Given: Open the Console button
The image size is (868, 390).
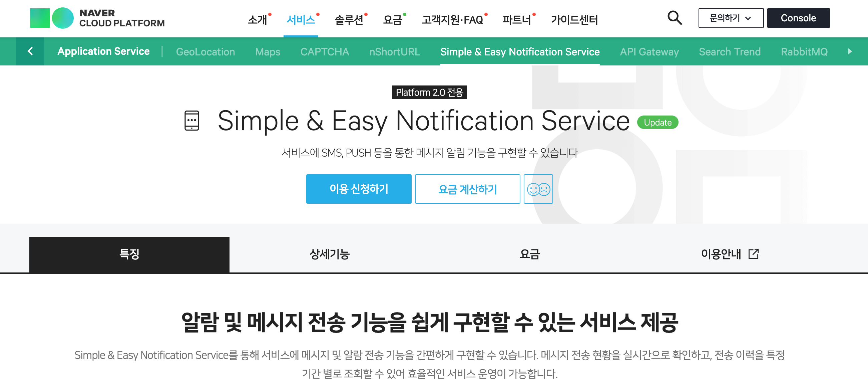Looking at the screenshot, I should [x=798, y=18].
